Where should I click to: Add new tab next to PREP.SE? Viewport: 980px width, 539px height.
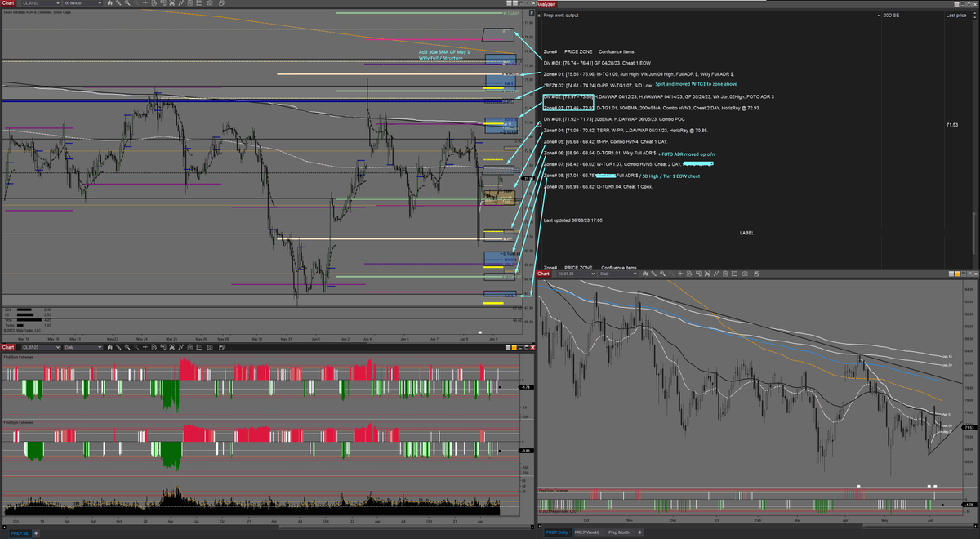pyautogui.click(x=36, y=533)
